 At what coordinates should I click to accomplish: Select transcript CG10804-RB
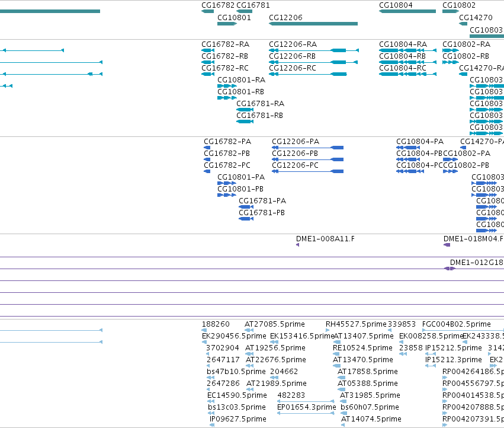(402, 56)
